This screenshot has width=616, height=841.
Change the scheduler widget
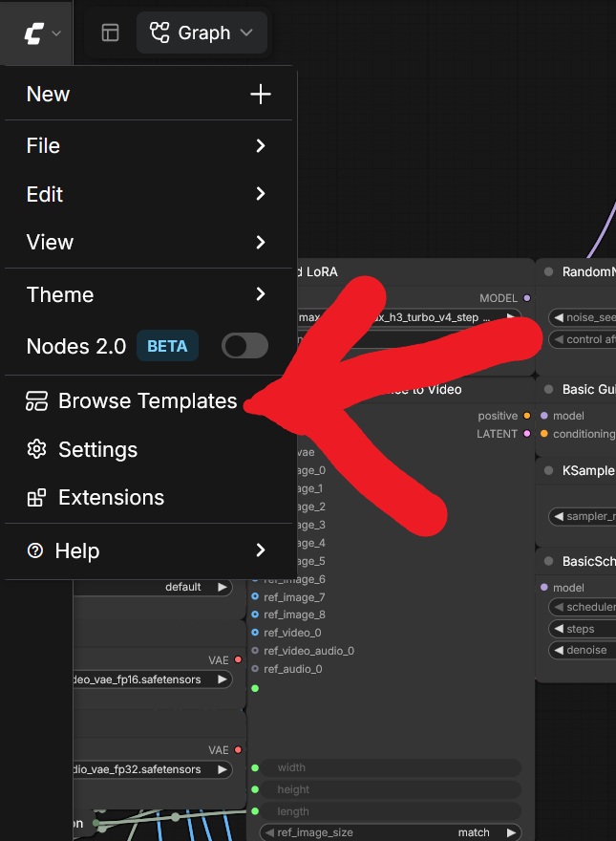583,607
